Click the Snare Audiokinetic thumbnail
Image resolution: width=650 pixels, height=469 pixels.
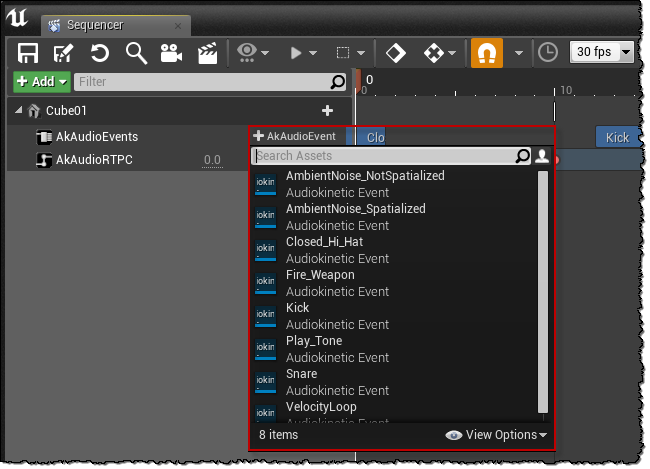265,382
